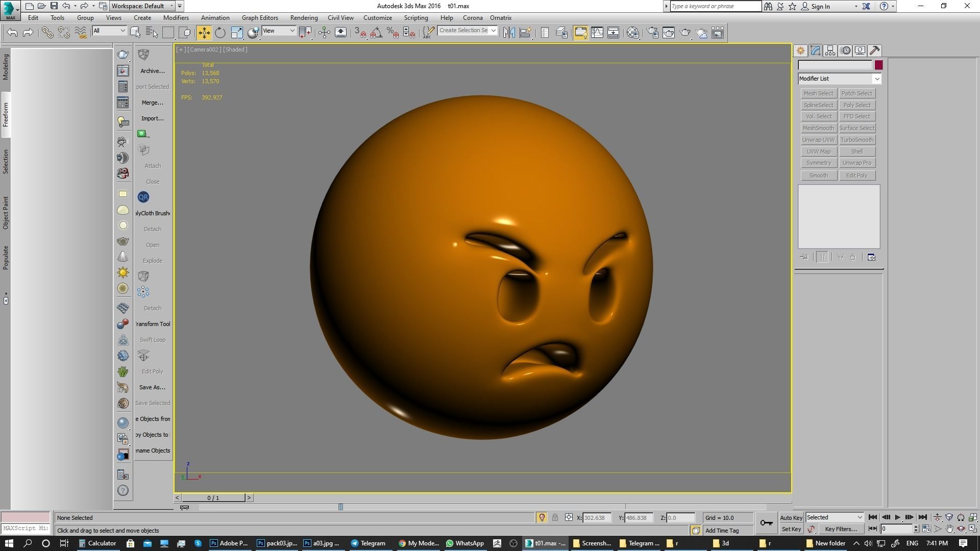
Task: Click the Save As... button
Action: click(x=152, y=387)
